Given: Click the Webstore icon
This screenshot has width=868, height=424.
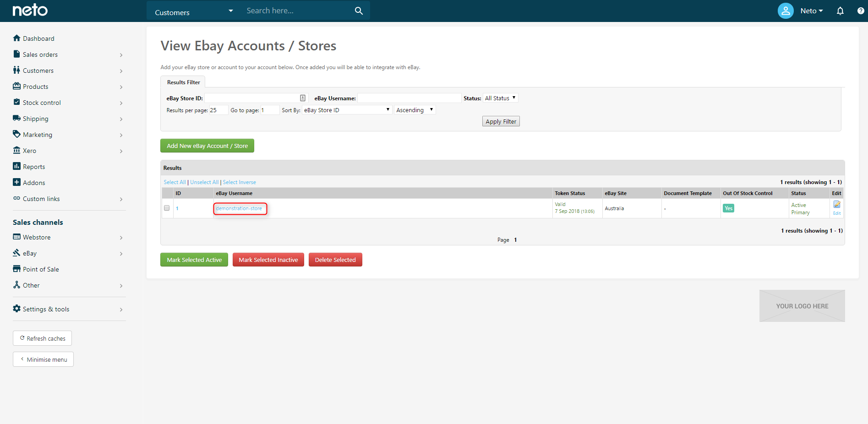Looking at the screenshot, I should click(17, 237).
